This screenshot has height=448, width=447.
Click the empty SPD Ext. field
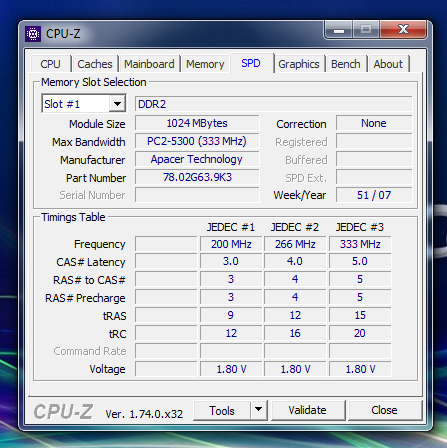(374, 177)
